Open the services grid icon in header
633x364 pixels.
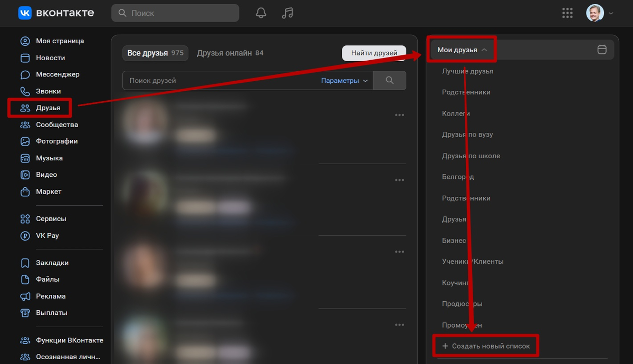click(x=568, y=13)
